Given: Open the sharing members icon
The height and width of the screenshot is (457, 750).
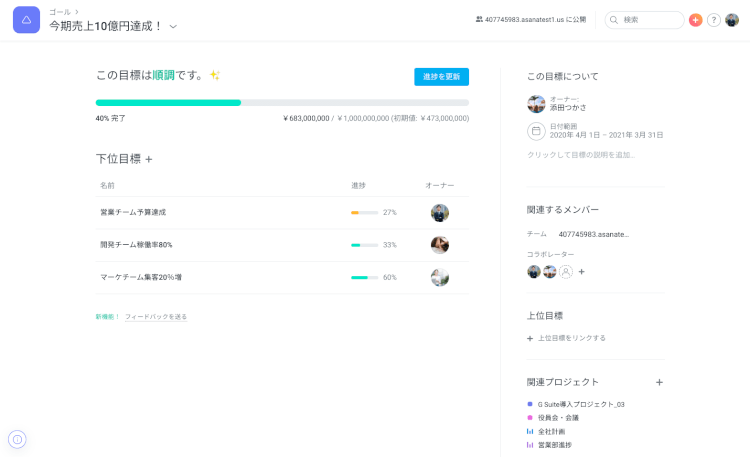Looking at the screenshot, I should [479, 20].
